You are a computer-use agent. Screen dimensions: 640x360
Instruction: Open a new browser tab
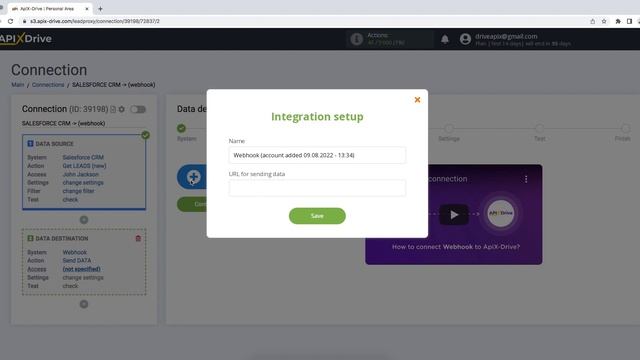point(100,9)
